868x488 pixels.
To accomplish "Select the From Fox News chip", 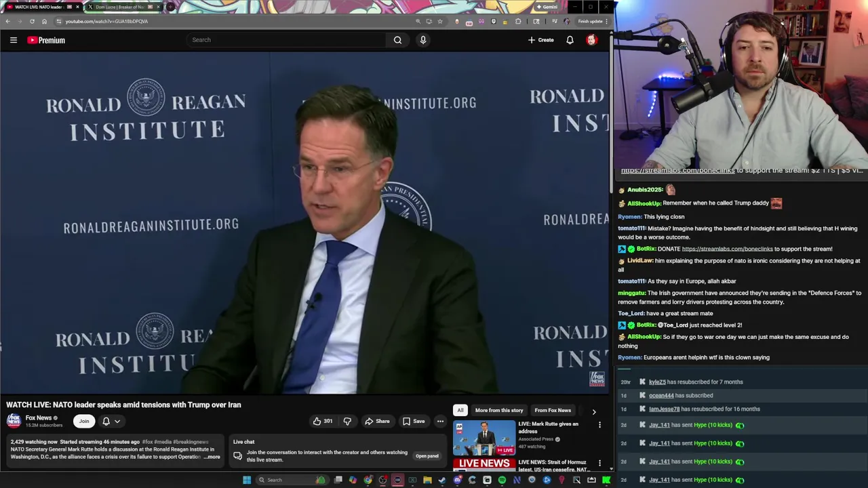I will coord(553,410).
